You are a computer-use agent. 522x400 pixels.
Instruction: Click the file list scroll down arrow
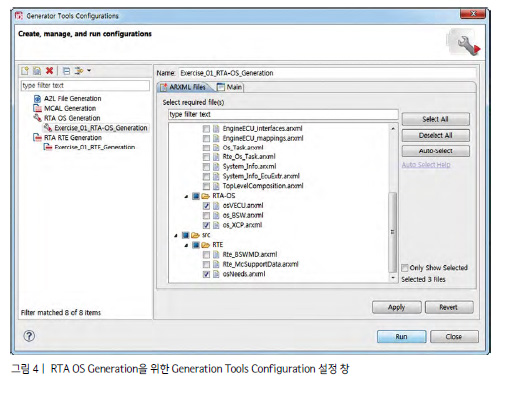(x=393, y=277)
